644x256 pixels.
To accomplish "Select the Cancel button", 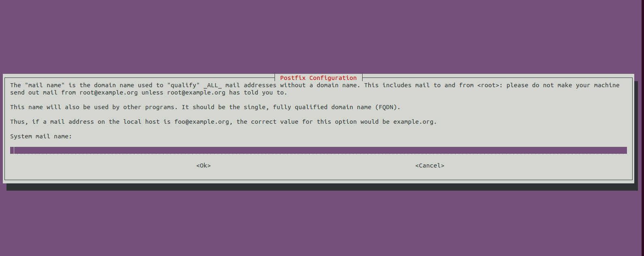I will (x=430, y=166).
